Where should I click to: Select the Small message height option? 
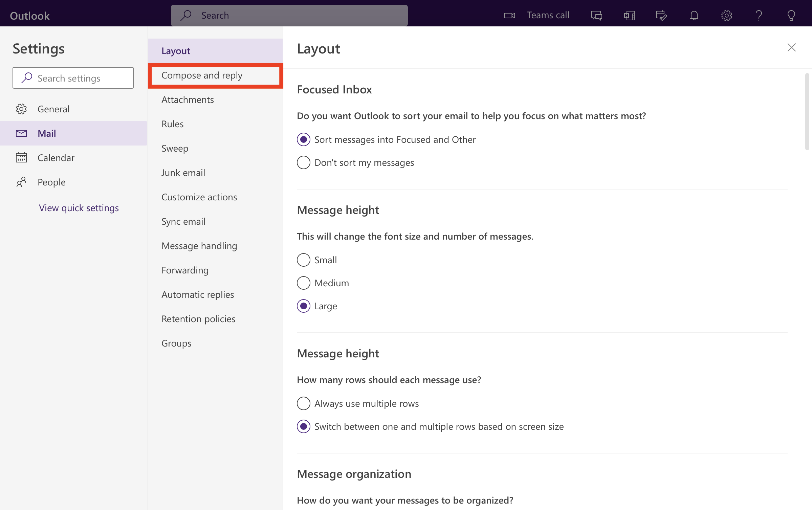(303, 260)
